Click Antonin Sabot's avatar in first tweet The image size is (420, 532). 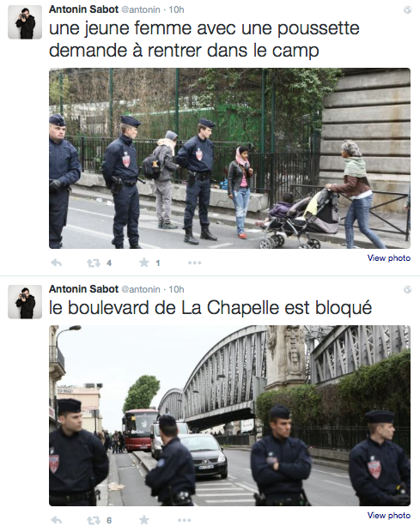tap(25, 22)
